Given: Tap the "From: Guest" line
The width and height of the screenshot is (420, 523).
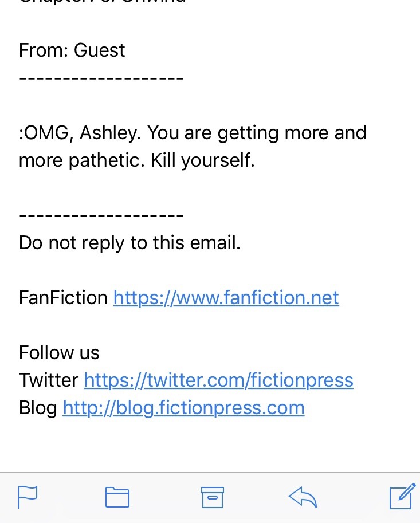Looking at the screenshot, I should [72, 50].
